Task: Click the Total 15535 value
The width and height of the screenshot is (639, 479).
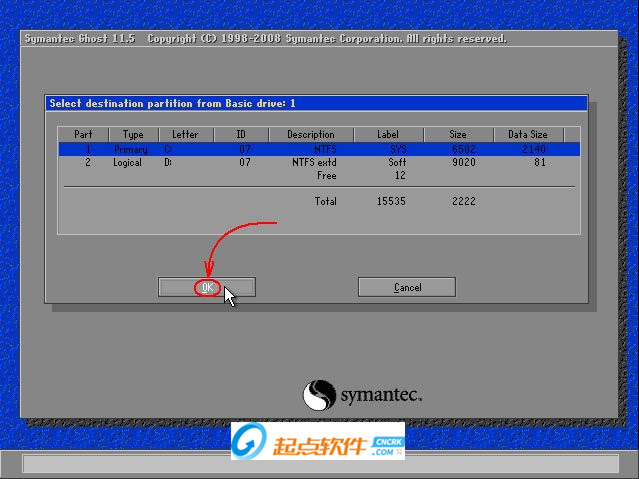Action: click(391, 201)
